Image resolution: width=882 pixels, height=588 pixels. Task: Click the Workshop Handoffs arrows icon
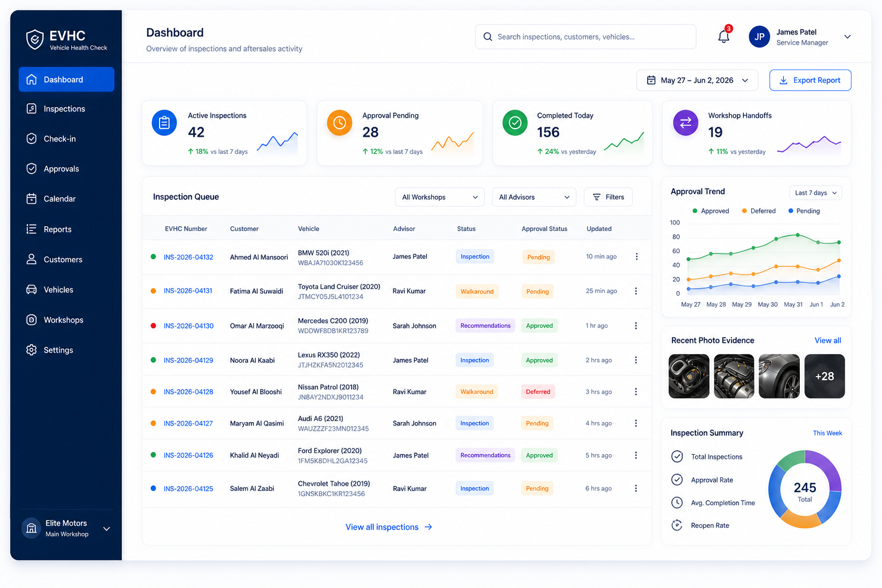click(686, 123)
